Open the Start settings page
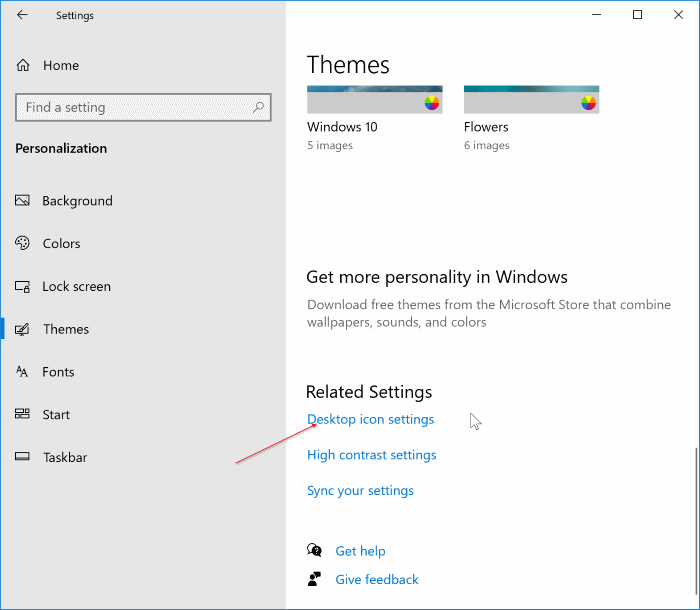This screenshot has width=700, height=610. (x=56, y=415)
